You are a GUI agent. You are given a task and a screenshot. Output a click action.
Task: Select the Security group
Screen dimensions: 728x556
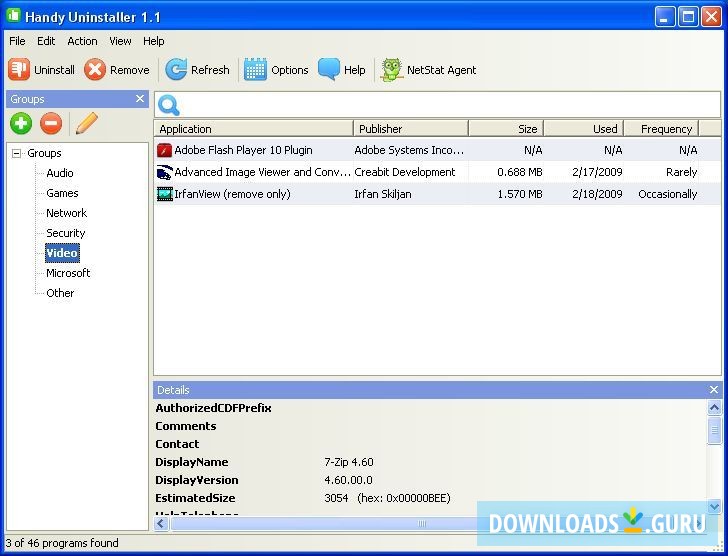(65, 233)
